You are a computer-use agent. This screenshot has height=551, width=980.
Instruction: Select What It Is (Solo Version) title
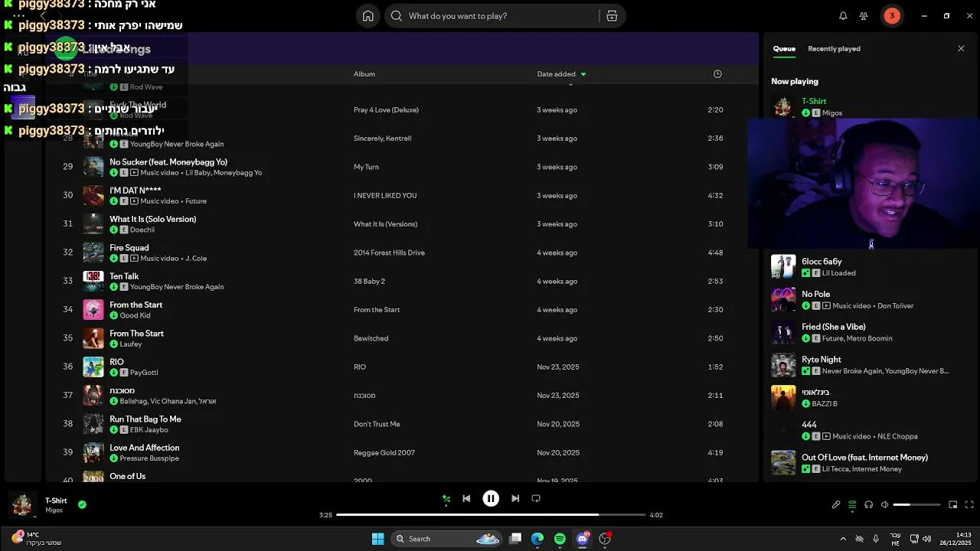point(152,219)
